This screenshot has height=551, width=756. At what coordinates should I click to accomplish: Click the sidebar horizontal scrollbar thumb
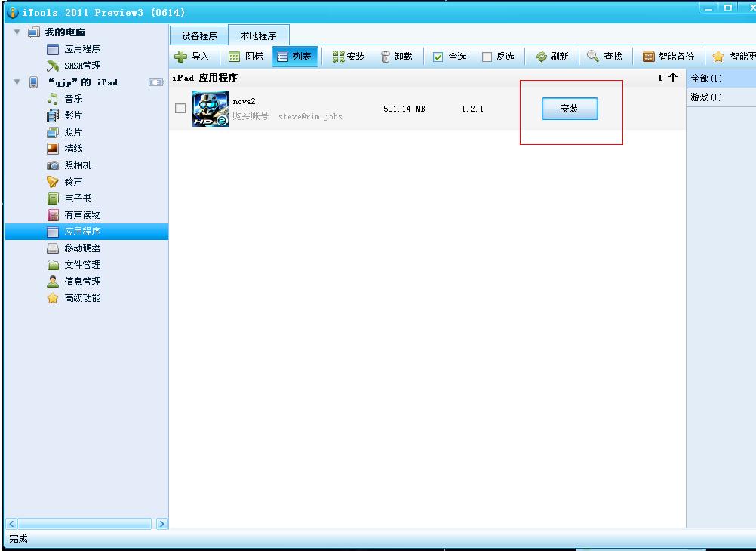tap(85, 524)
